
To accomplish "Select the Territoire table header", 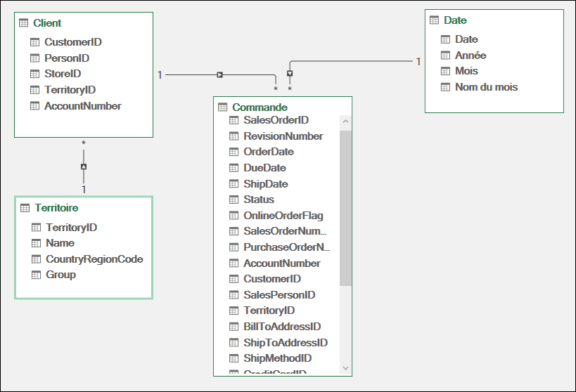I will 56,208.
